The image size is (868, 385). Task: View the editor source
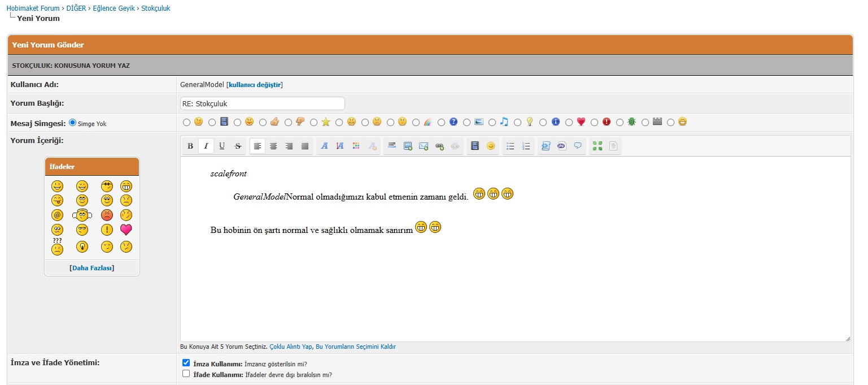click(613, 146)
